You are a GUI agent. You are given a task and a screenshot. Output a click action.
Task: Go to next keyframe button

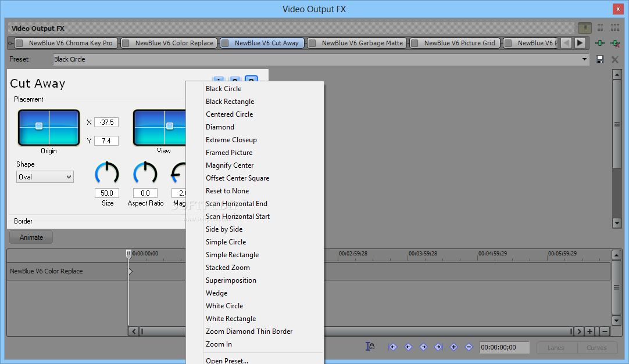423,347
